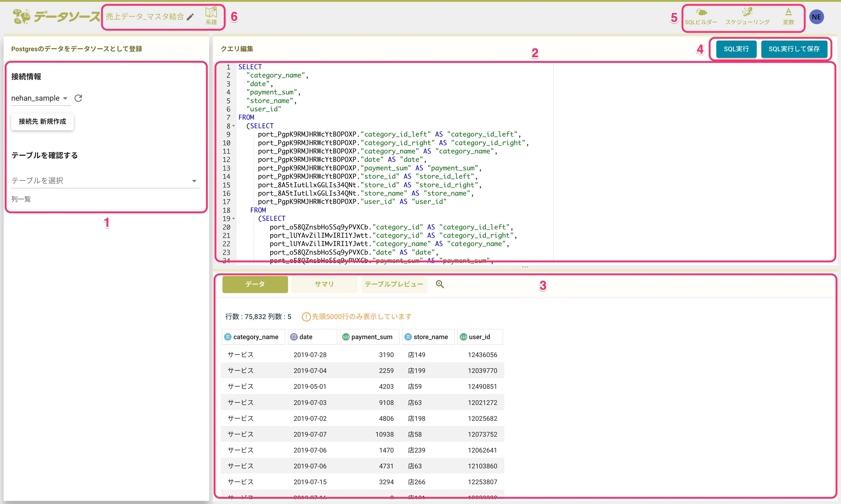This screenshot has width=841, height=504.
Task: Click line number 12 in the gutter
Action: pos(226,160)
